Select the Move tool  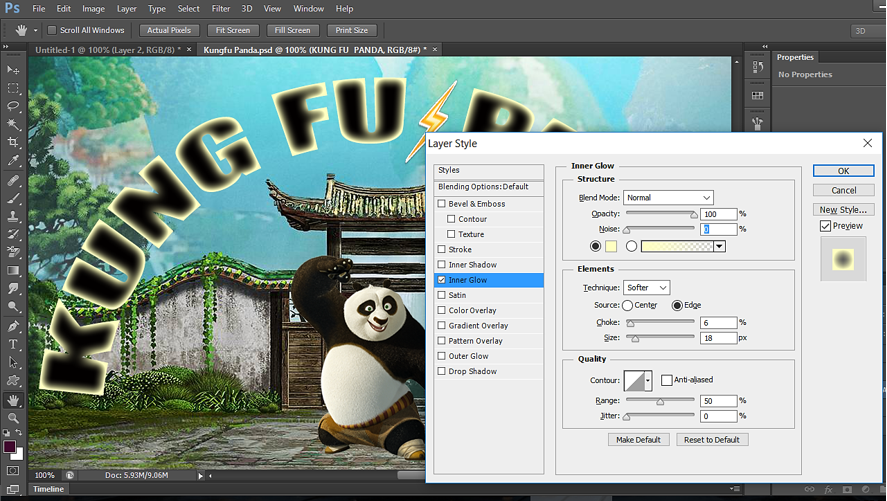pos(13,70)
